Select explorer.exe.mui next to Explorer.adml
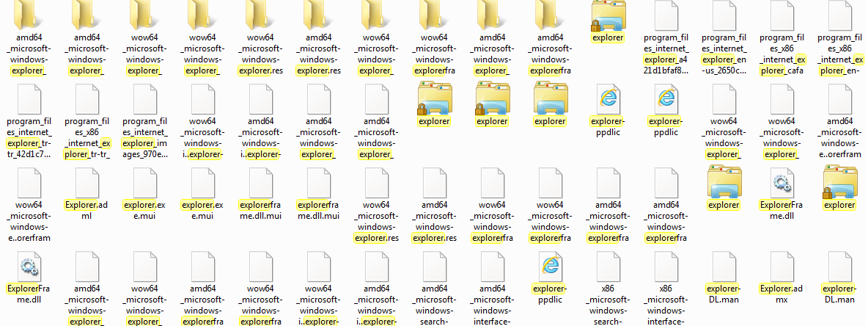The image size is (868, 326). [x=146, y=182]
